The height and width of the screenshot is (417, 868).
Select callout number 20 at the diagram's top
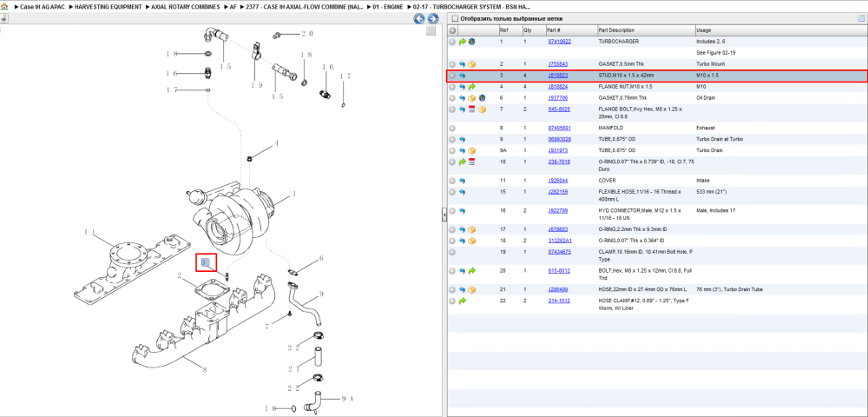(307, 34)
